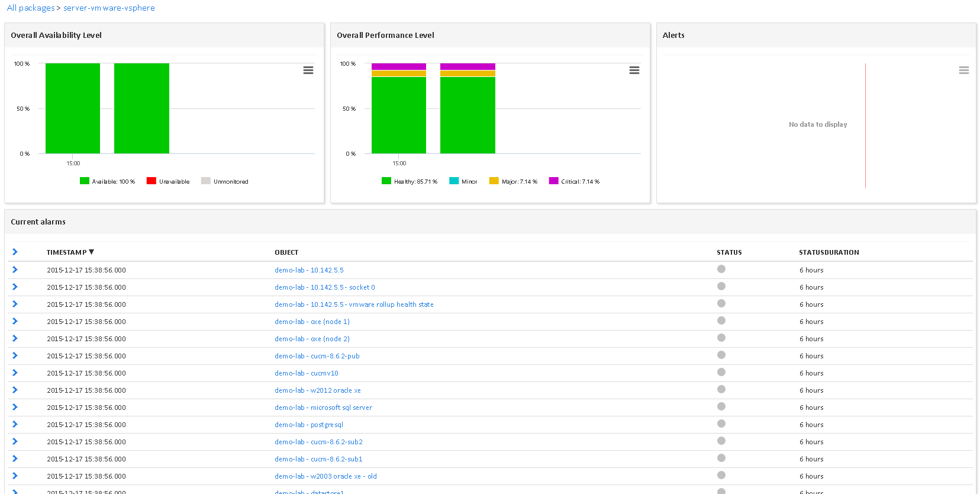Toggle the Minor legend item
The image size is (980, 494).
click(x=463, y=181)
